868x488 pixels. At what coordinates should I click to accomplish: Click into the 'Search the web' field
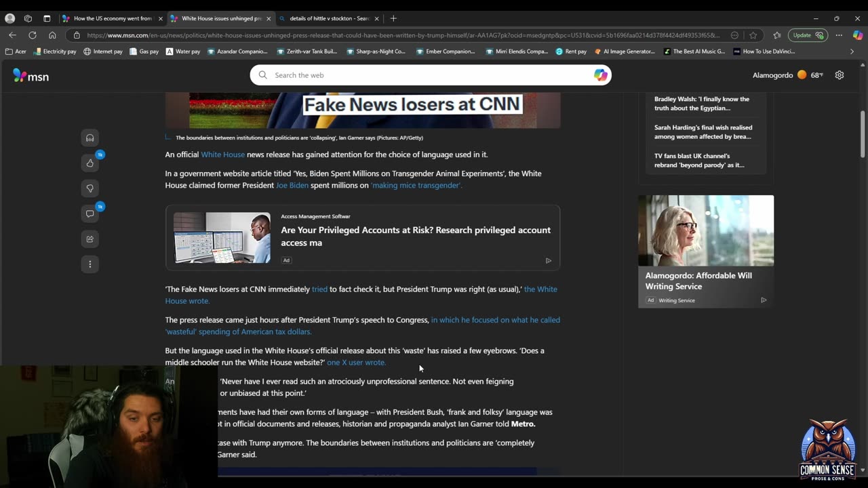point(430,75)
